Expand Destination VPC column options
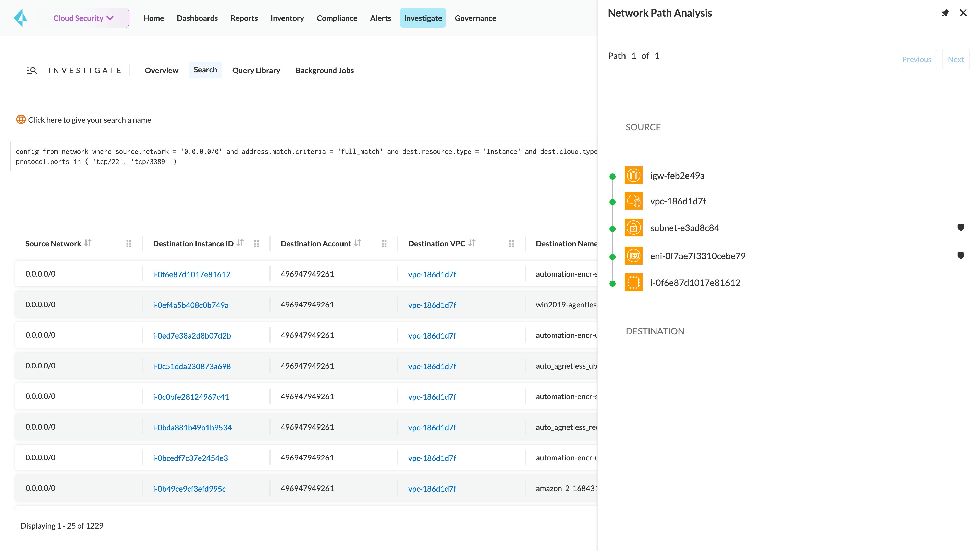 511,244
